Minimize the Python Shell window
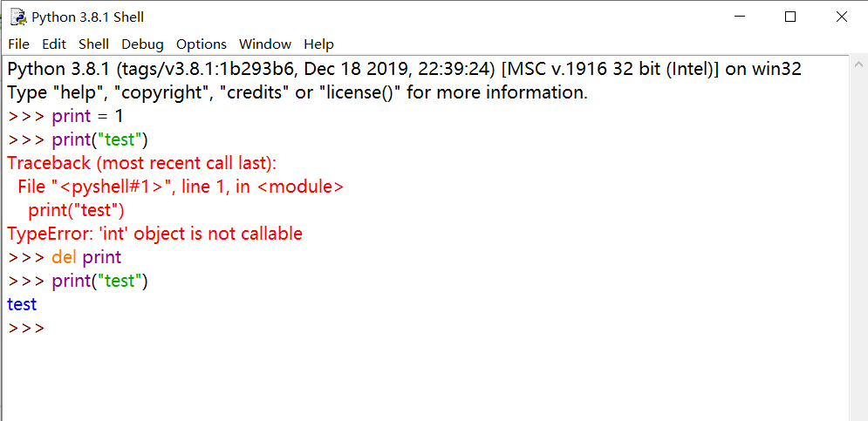 click(x=741, y=17)
